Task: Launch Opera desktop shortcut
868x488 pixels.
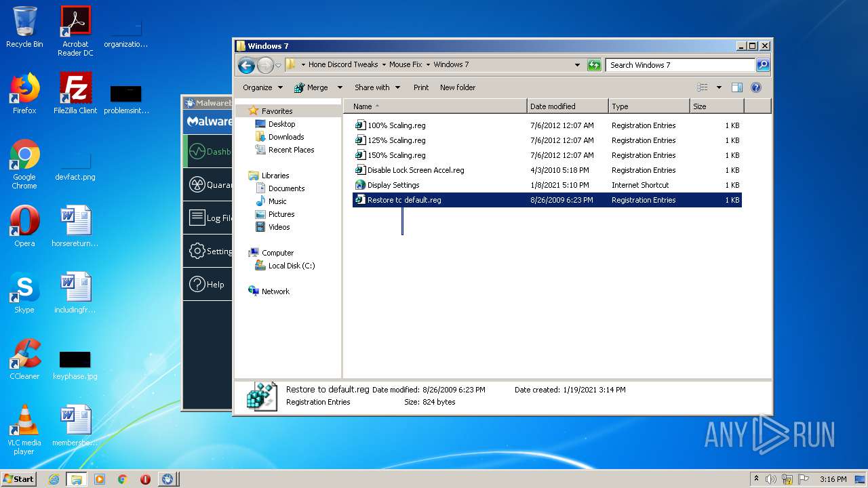Action: point(24,226)
